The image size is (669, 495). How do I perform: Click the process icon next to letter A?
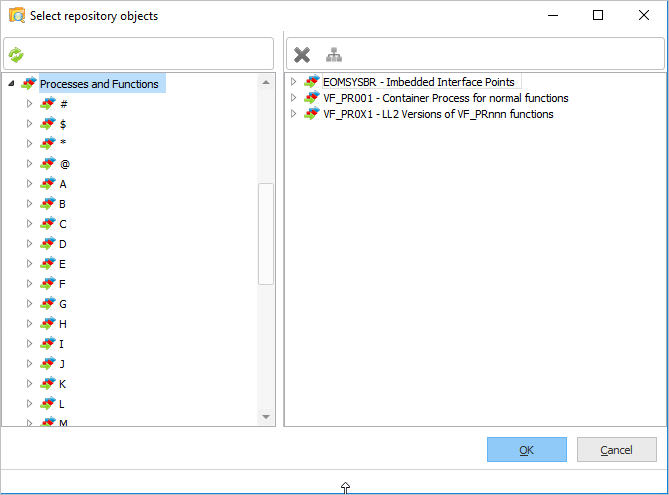point(48,184)
